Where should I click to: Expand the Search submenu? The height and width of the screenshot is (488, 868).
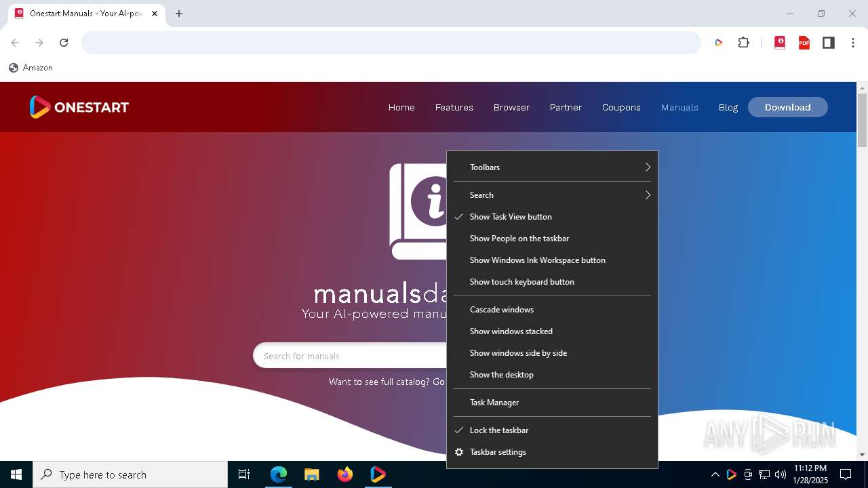552,195
